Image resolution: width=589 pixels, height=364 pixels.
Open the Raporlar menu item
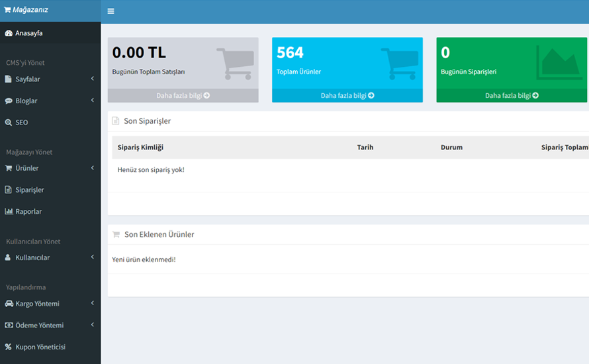pyautogui.click(x=50, y=212)
